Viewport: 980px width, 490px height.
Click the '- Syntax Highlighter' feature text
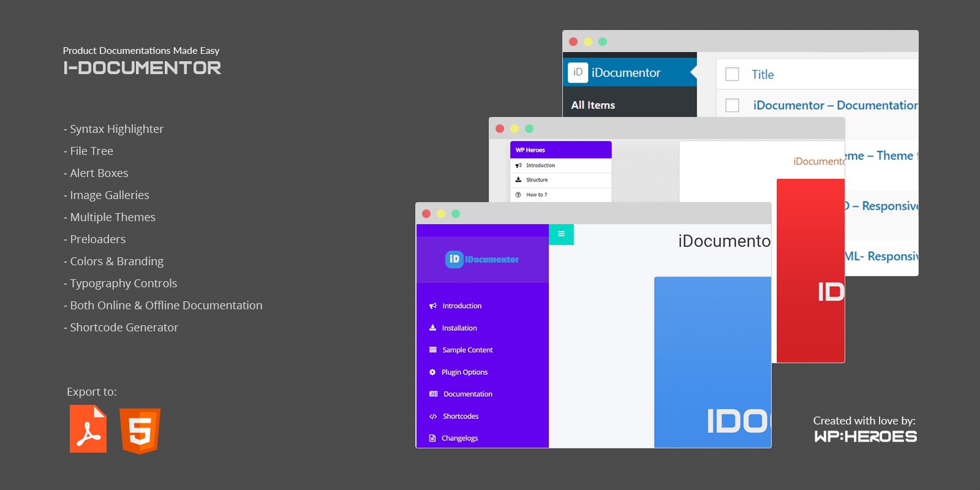click(x=113, y=129)
